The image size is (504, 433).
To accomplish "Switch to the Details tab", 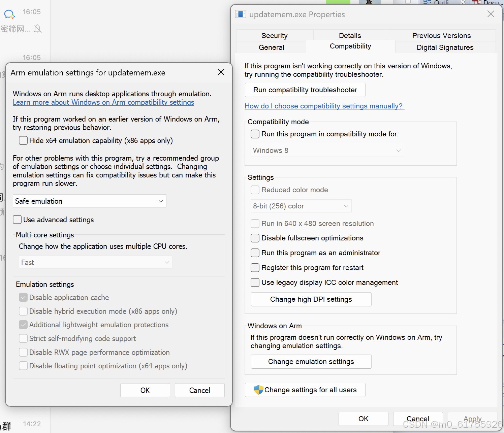I will click(x=350, y=35).
